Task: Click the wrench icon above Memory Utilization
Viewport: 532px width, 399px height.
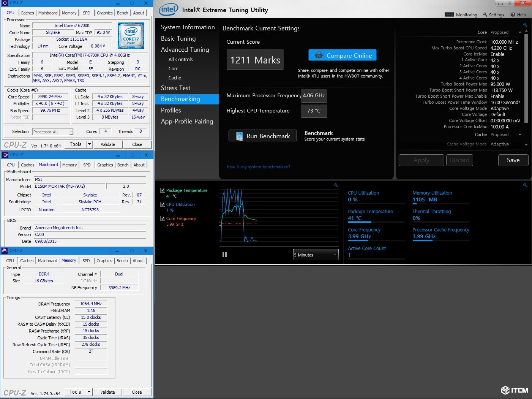Action: point(525,185)
